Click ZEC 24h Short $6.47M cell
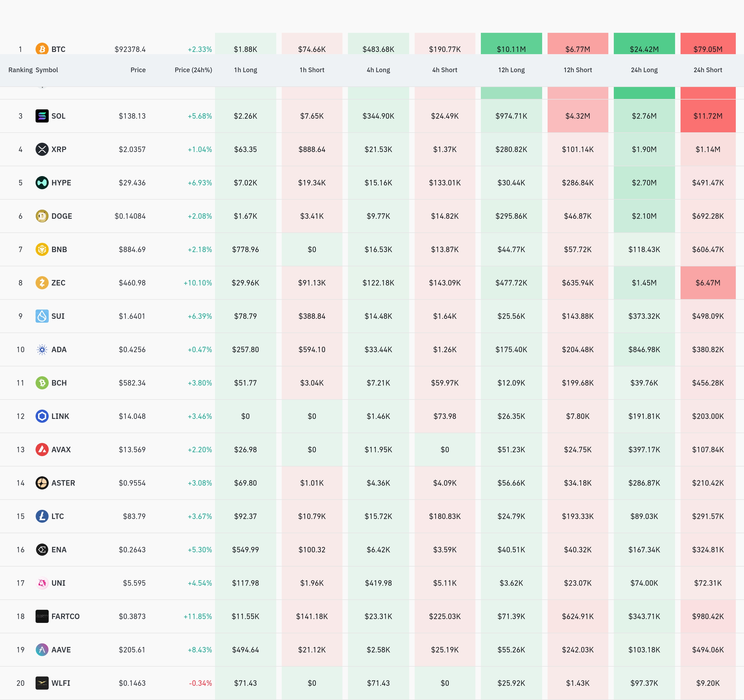This screenshot has height=700, width=744. (707, 283)
